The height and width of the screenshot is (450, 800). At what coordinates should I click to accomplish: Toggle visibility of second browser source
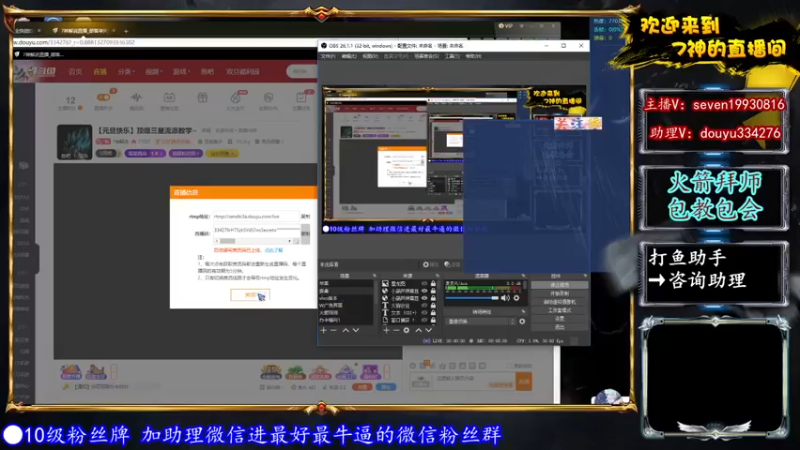424,298
